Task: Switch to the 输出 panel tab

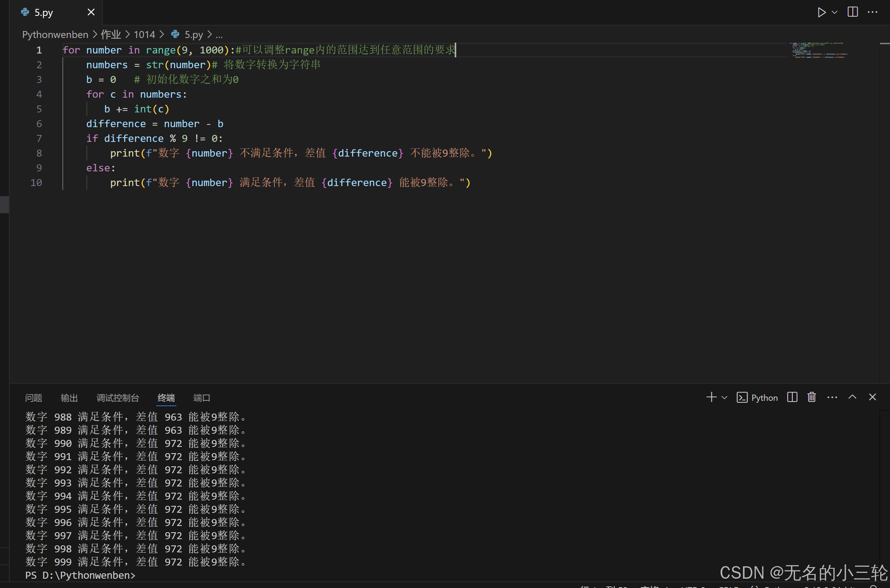Action: [69, 398]
